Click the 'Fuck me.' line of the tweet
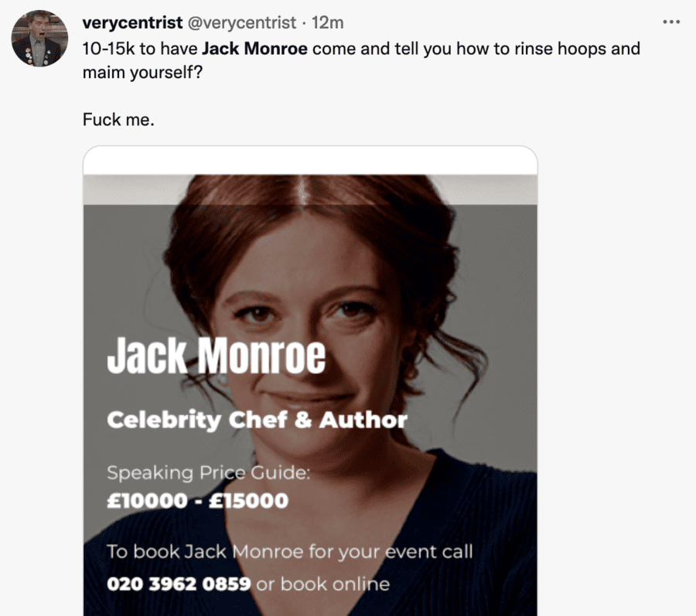696x616 pixels. click(118, 120)
